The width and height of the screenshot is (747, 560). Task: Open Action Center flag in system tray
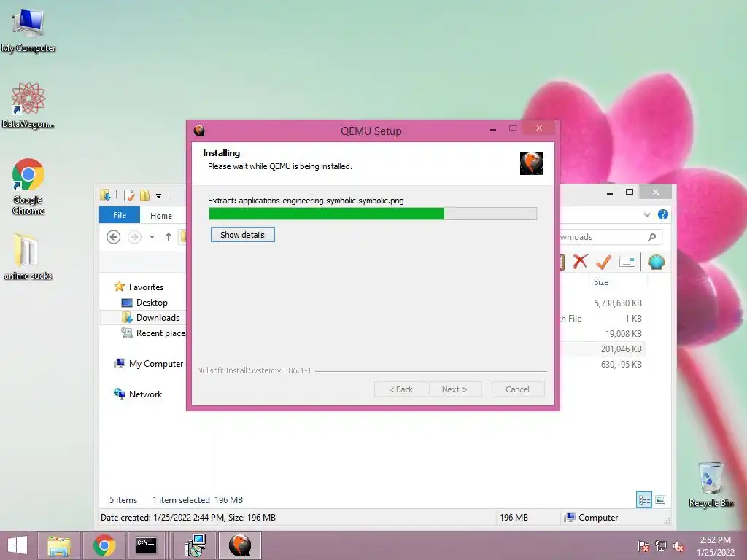pyautogui.click(x=643, y=545)
